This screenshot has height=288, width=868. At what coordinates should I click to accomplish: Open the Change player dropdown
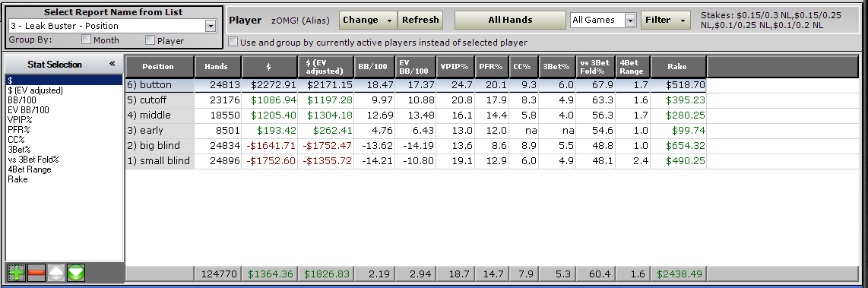368,20
